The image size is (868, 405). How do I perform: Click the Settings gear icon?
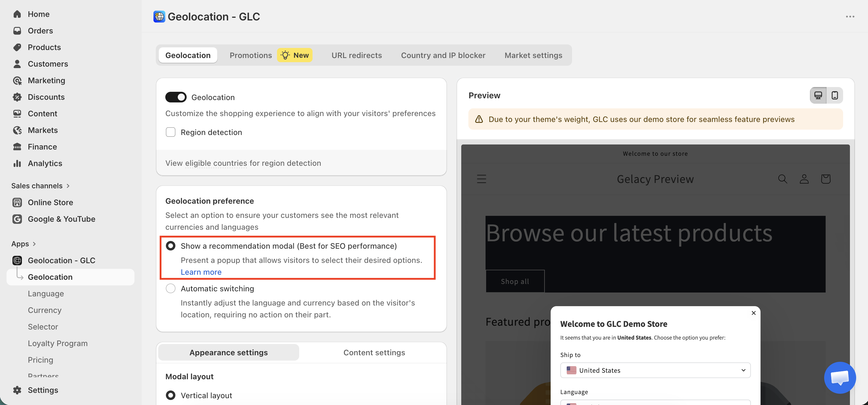click(x=17, y=390)
